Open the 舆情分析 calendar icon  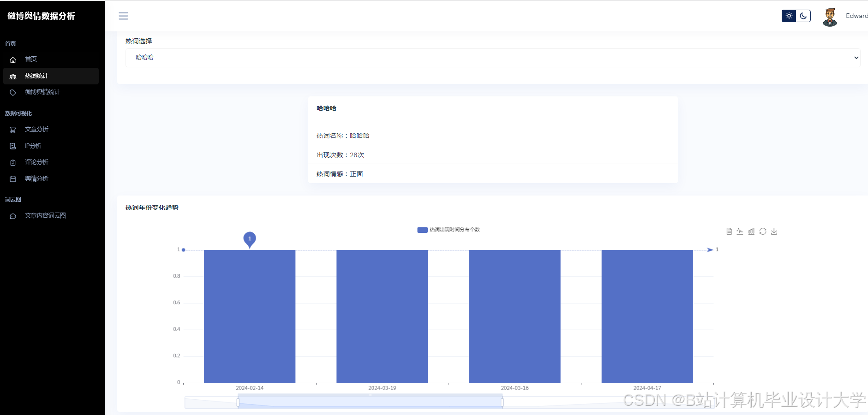pyautogui.click(x=13, y=178)
